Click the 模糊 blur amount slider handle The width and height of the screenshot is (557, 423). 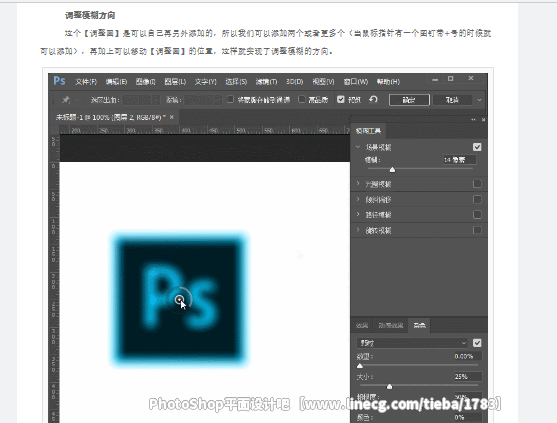point(392,170)
